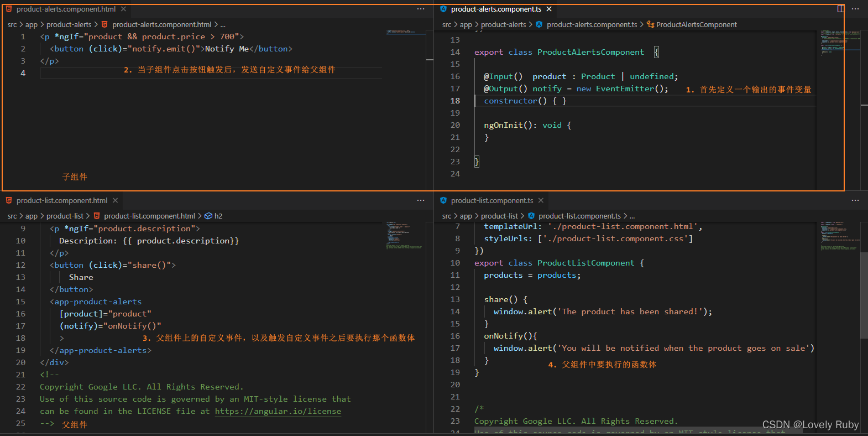Click 'Notify Me' text in button element
Image resolution: width=868 pixels, height=436 pixels.
pyautogui.click(x=227, y=49)
